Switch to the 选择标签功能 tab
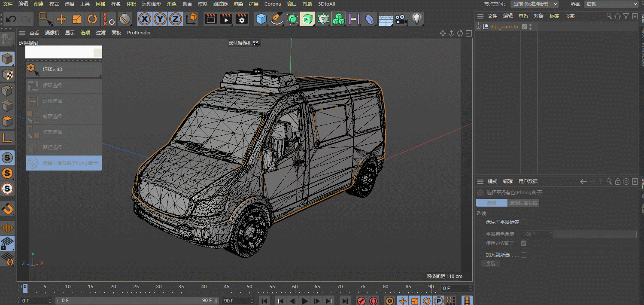The image size is (644, 305). (523, 203)
